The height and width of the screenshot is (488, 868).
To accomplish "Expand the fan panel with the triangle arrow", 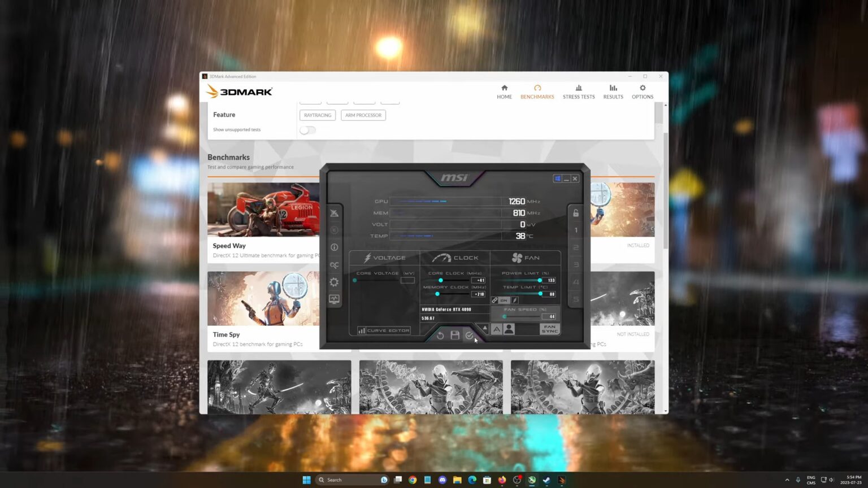I will tap(484, 327).
